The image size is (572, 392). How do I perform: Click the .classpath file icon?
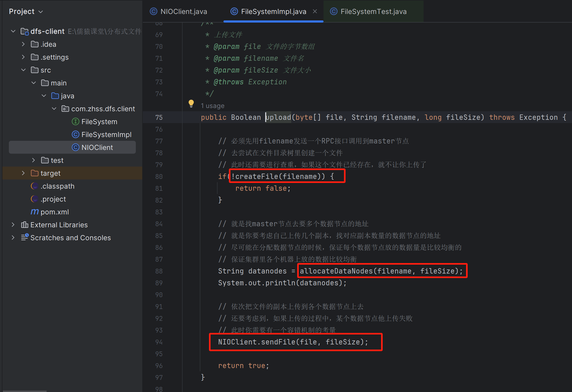point(35,186)
